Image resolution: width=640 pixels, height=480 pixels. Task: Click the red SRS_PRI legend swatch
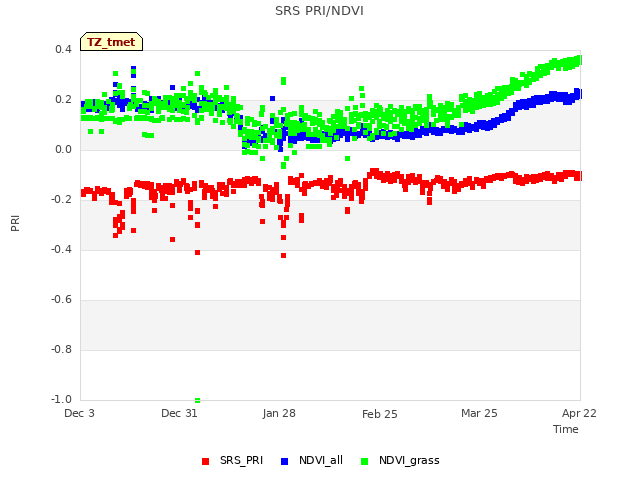pos(205,461)
